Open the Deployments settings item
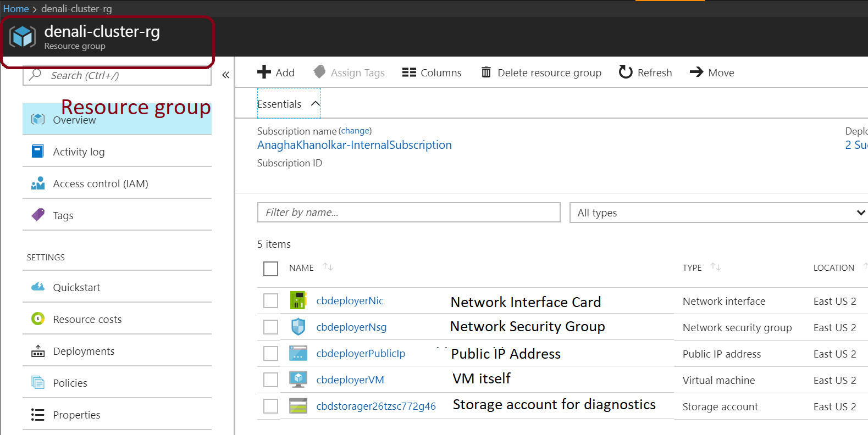This screenshot has width=868, height=435. pyautogui.click(x=117, y=350)
